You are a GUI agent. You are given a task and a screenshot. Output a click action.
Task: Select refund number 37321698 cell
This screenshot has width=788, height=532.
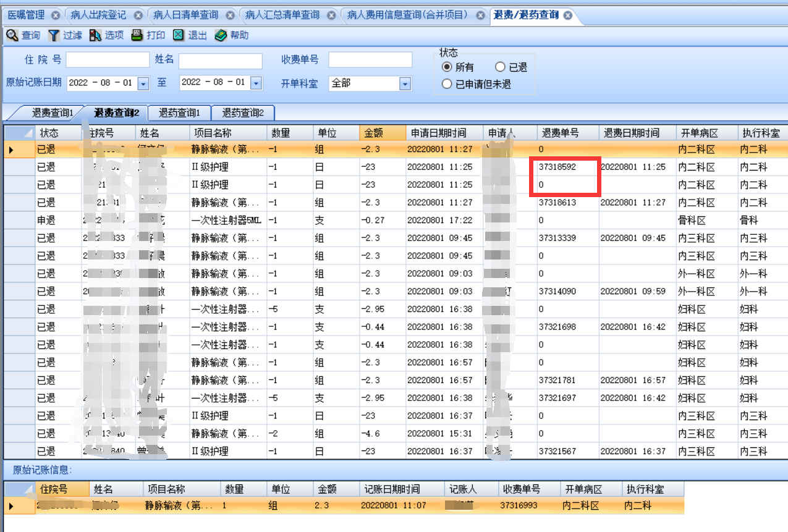pos(568,326)
